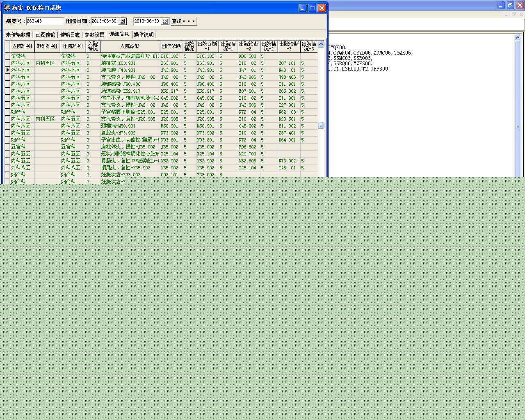Pick the 肠道感染-K52.917 diagnosis cell
The height and width of the screenshot is (420, 525).
pos(130,91)
